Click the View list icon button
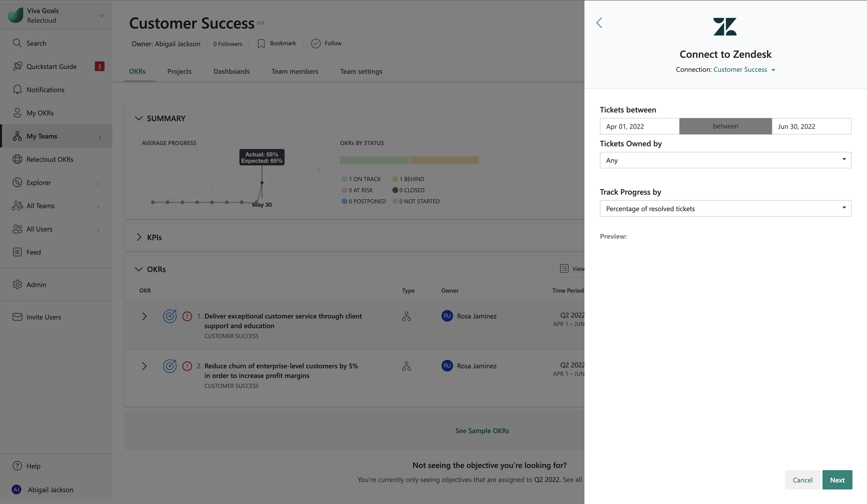 564,268
